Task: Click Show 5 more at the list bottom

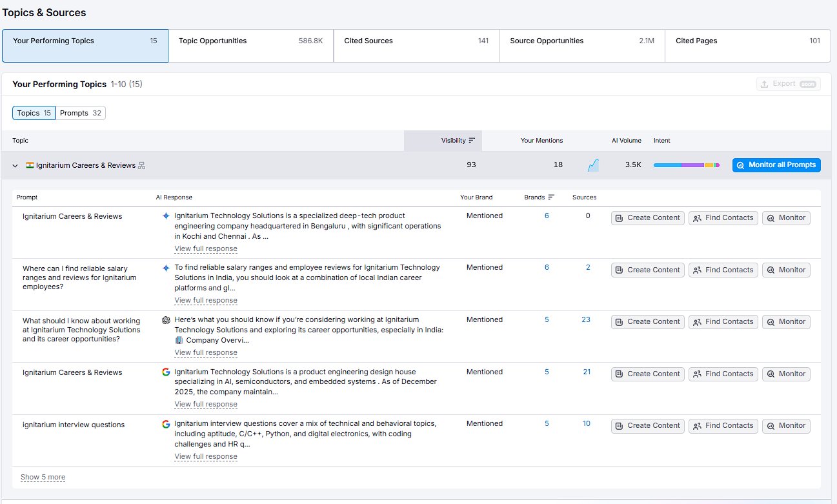Action: click(43, 477)
